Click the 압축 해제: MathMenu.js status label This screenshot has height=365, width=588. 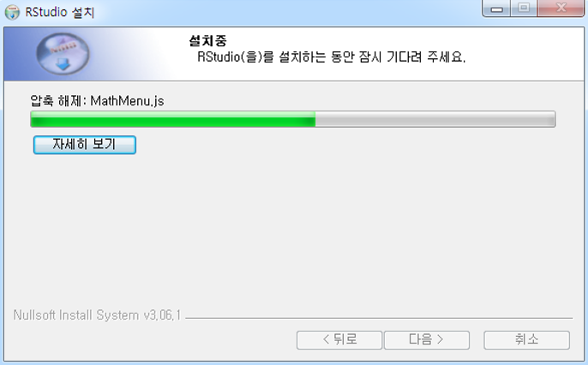(97, 101)
